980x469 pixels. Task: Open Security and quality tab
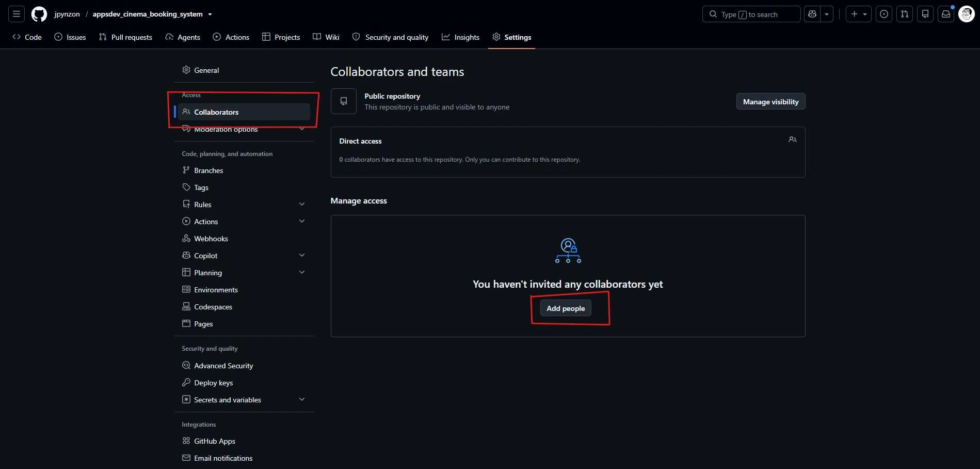point(391,37)
